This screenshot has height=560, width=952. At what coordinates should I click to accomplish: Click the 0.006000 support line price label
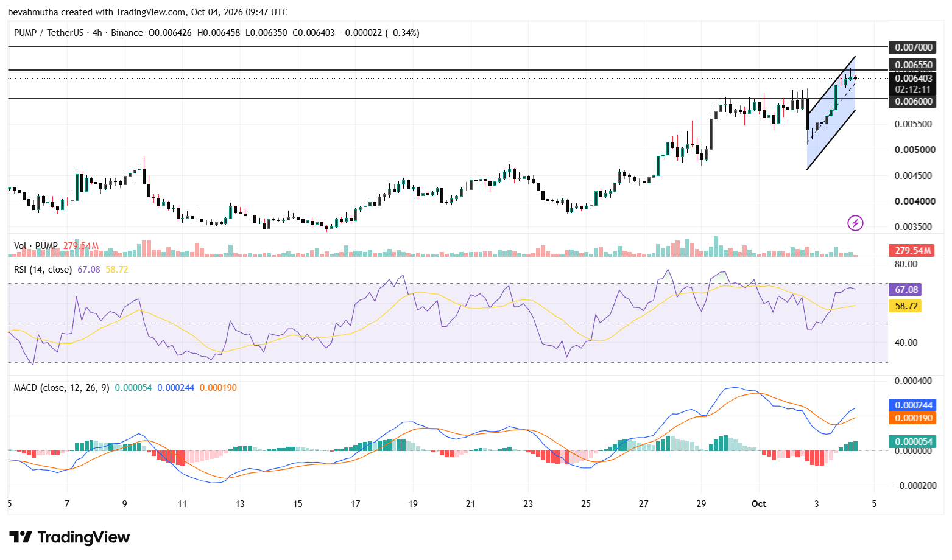coord(914,102)
